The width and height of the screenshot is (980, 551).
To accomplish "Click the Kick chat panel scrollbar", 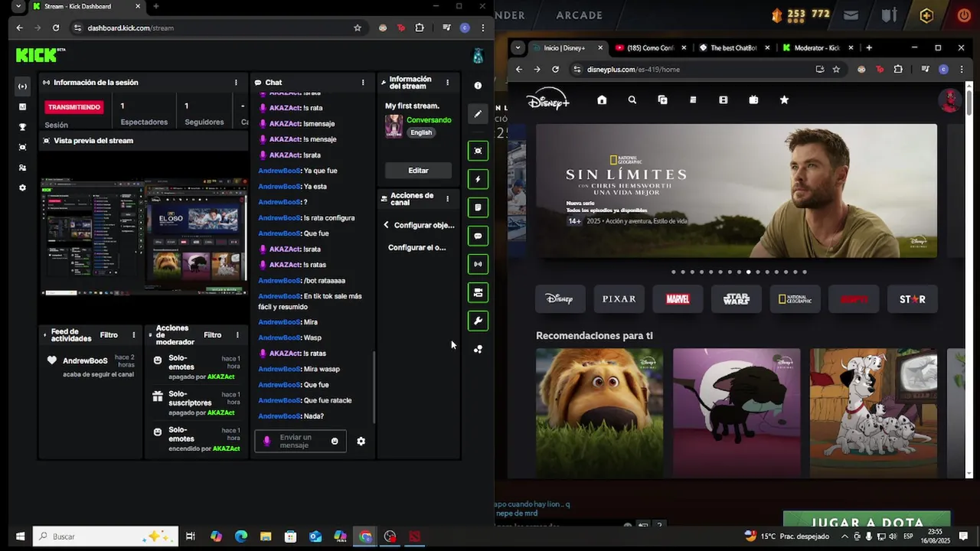I will (374, 388).
